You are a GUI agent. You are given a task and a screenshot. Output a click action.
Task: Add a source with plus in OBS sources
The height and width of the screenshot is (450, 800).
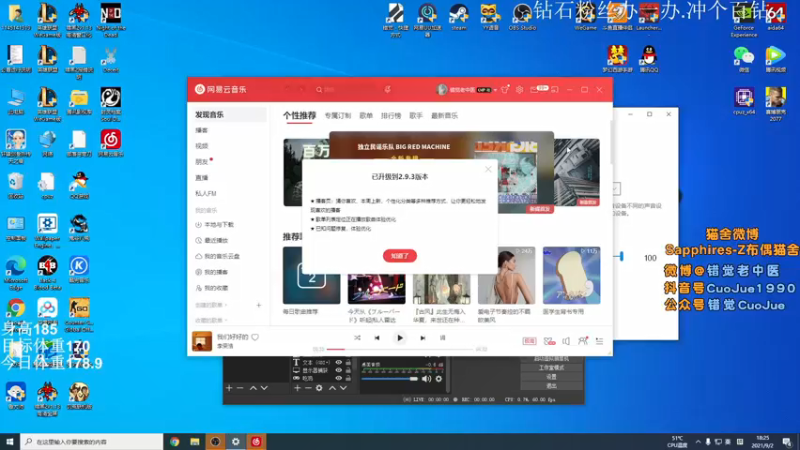click(x=297, y=388)
